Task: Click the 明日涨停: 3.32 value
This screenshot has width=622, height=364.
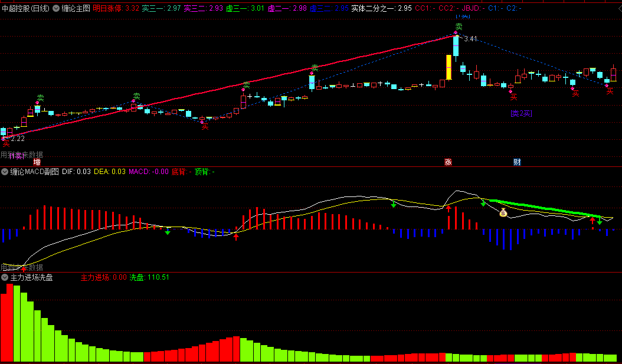Action: point(116,8)
